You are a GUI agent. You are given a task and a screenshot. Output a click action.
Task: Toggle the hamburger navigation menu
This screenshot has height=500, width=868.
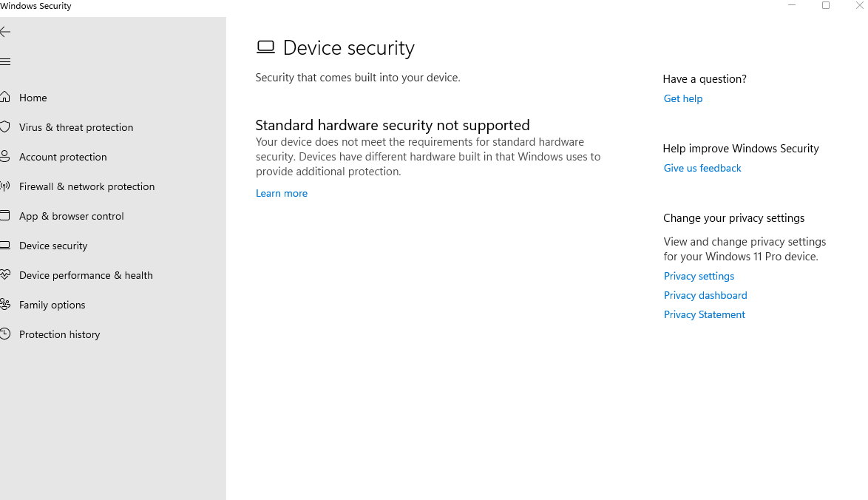pos(5,62)
